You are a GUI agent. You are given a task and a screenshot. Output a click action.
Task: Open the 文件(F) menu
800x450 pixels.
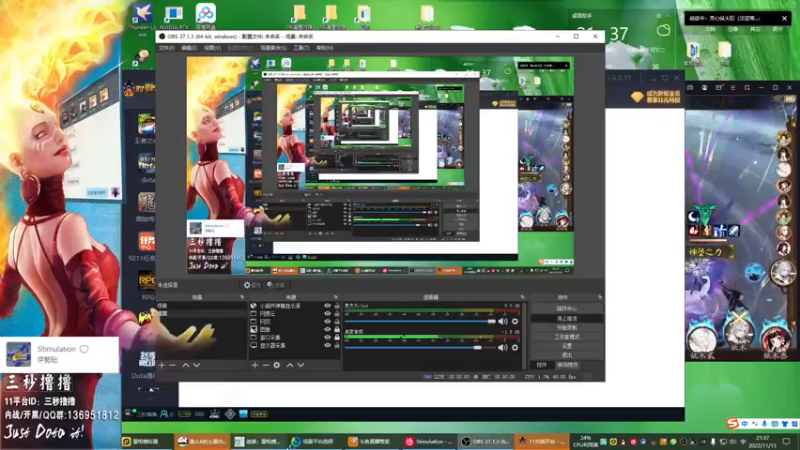click(x=166, y=48)
